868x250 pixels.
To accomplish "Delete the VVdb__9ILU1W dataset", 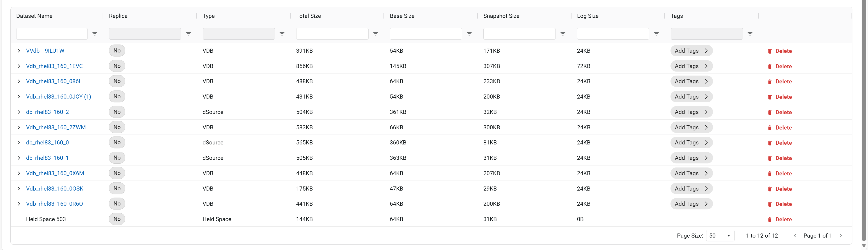I will [x=780, y=51].
